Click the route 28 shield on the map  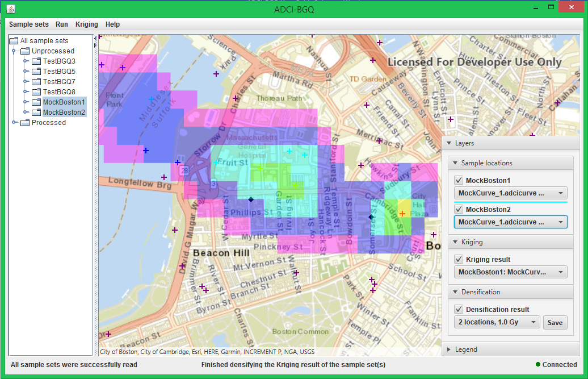coord(184,170)
